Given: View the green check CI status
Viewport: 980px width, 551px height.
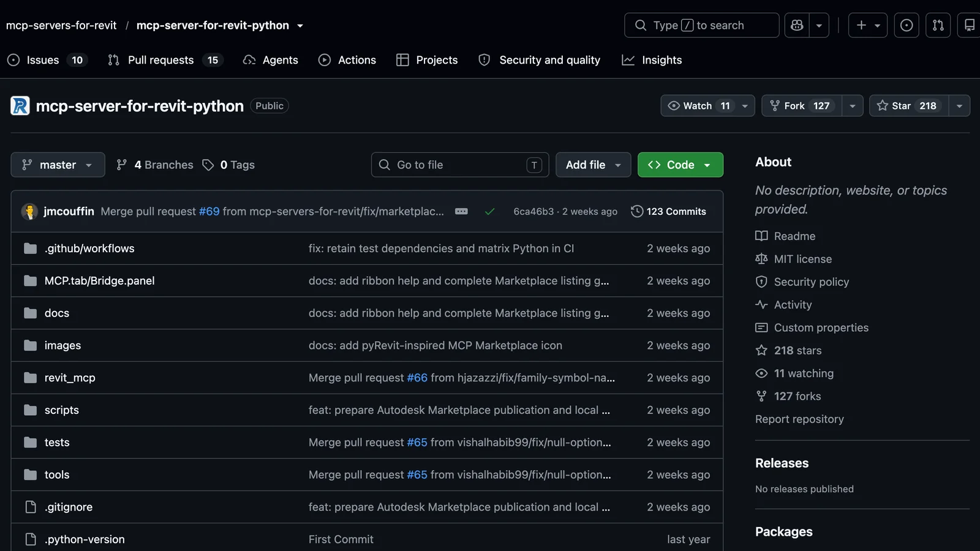Looking at the screenshot, I should point(489,211).
